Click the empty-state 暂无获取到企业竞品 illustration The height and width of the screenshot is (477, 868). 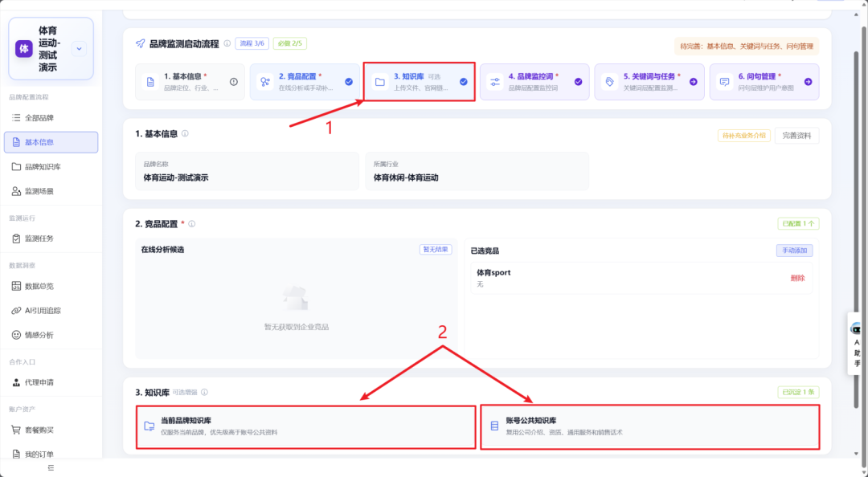296,299
